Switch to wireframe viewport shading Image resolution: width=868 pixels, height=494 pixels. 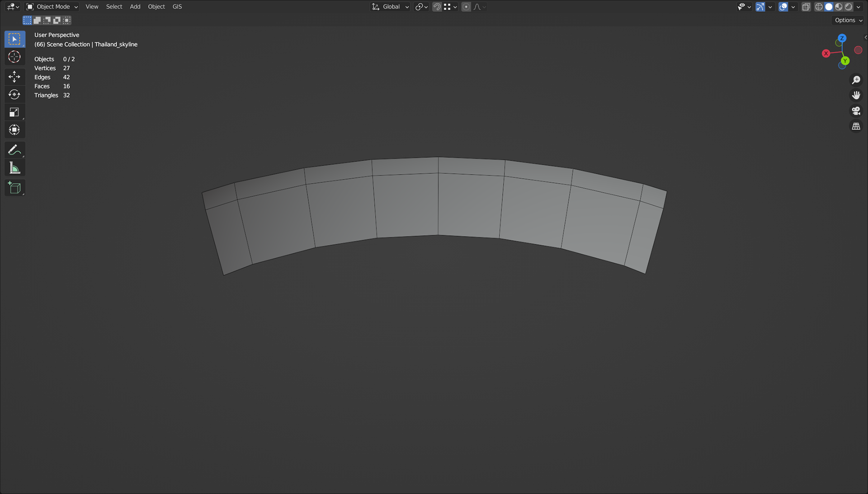[x=819, y=7]
